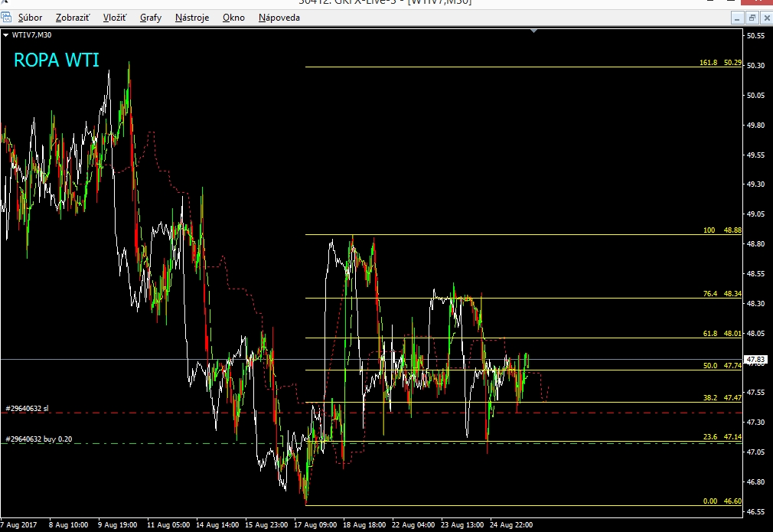Click the 17 Aug 09:00 time label
The height and width of the screenshot is (532, 773).
315,525
